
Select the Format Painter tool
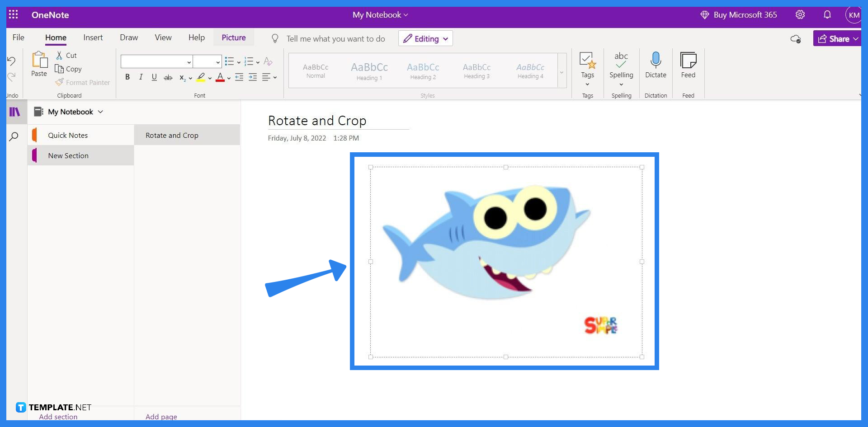(x=83, y=82)
